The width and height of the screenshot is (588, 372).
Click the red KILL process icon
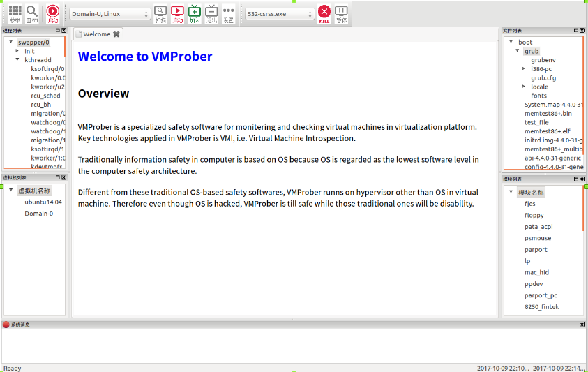324,13
